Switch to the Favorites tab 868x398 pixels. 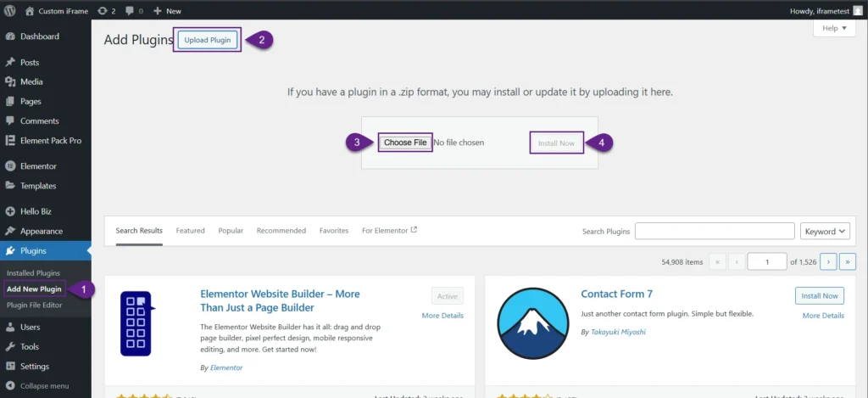[334, 231]
